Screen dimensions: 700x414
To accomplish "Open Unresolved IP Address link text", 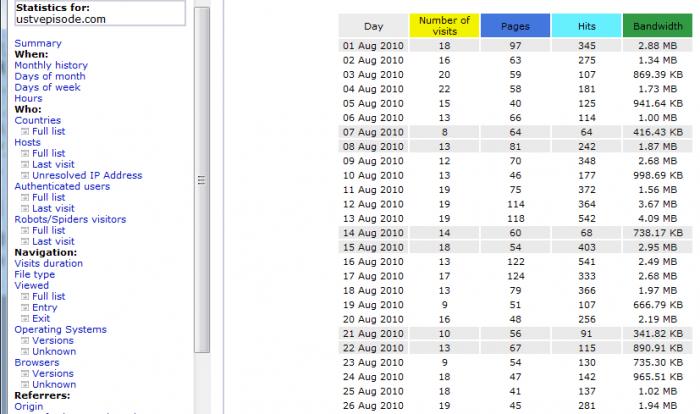I will (87, 176).
